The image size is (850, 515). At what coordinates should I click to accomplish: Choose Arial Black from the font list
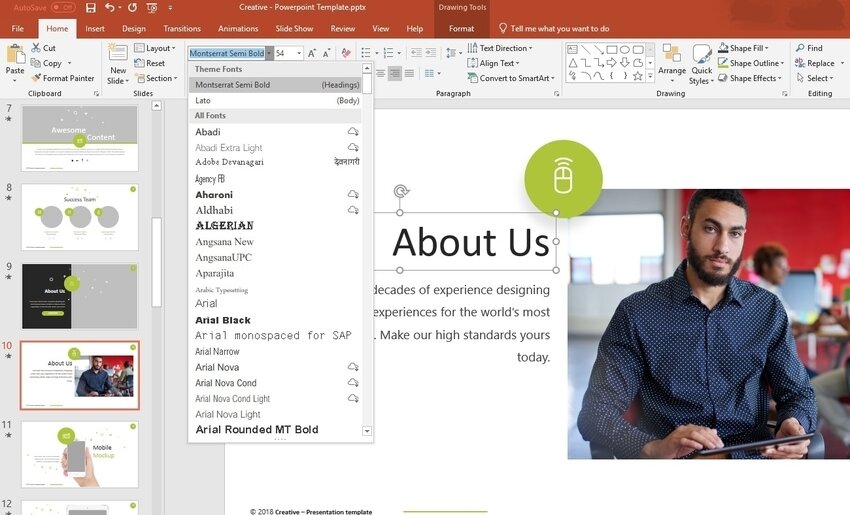223,320
